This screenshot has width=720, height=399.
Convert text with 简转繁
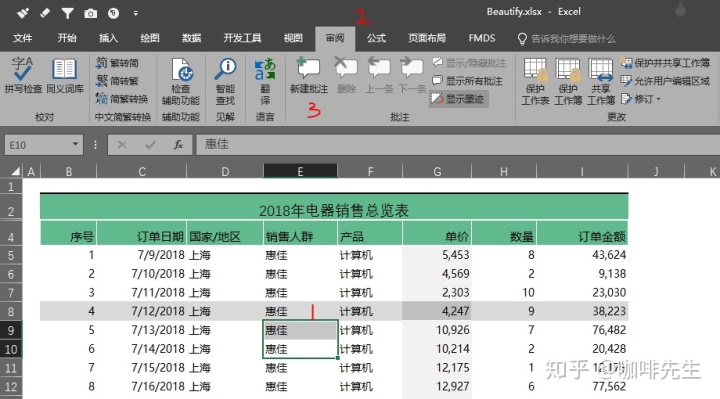point(118,81)
